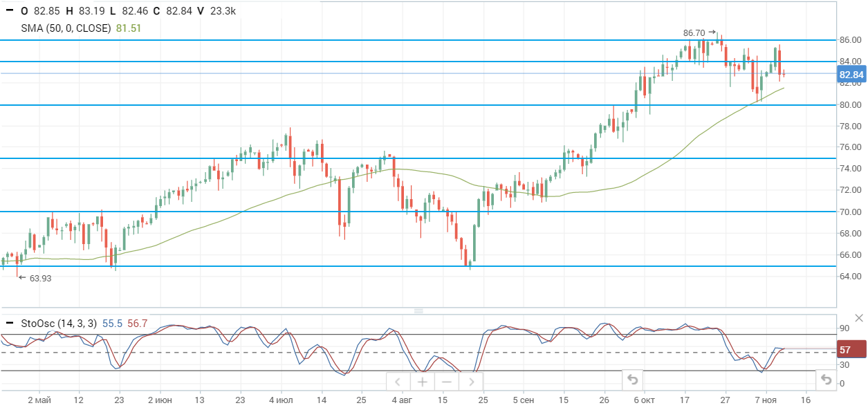Viewport: 868px width, 410px height.
Task: Click the 5 сен date label
Action: tap(524, 400)
